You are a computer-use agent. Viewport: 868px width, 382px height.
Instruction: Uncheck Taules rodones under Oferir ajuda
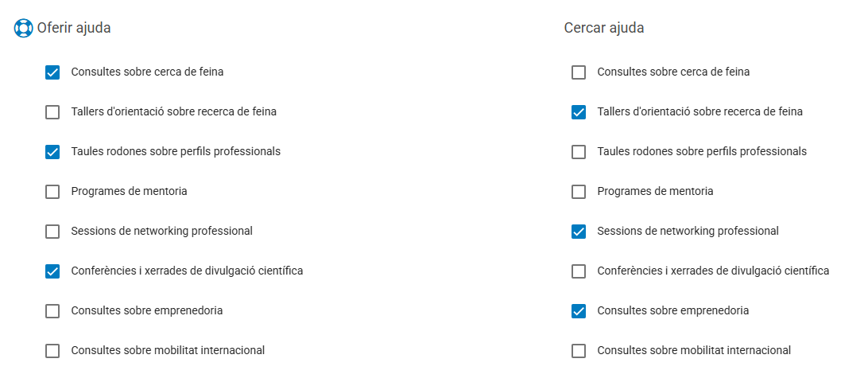pos(52,152)
